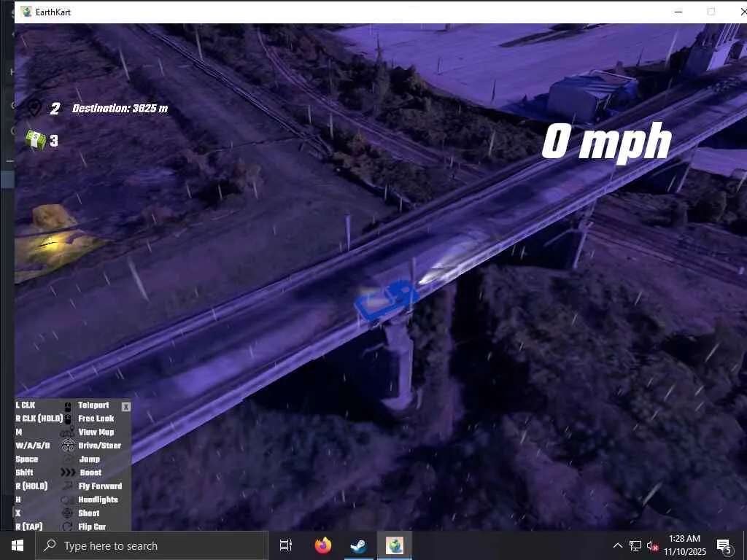Click the 'Type here to search' box
This screenshot has width=747, height=560.
(152, 545)
